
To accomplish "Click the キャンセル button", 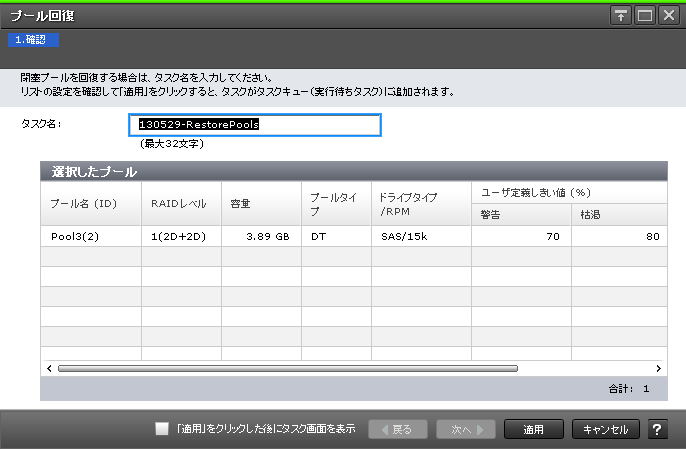I will click(x=606, y=429).
